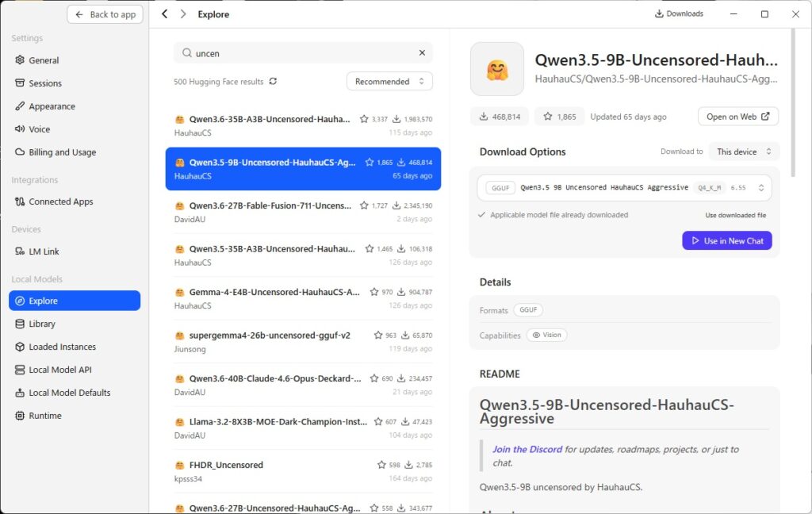Select Qwen3.5-9B-Uncensored-HauhauCS-Ag result

pos(303,169)
